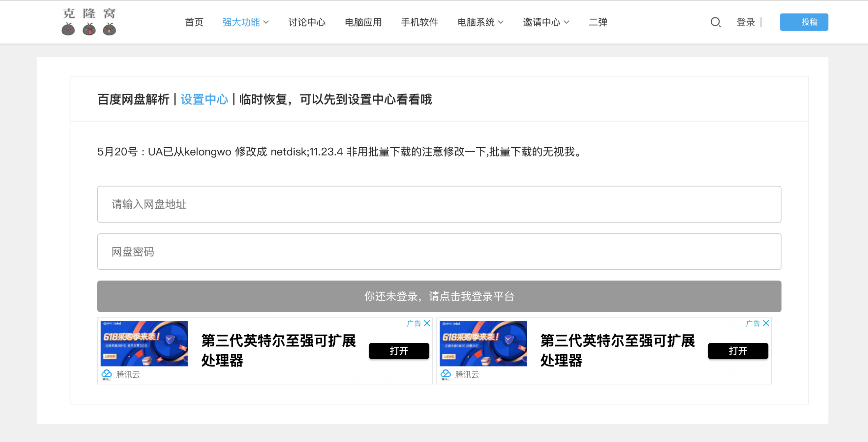Click the 登录 link
Image resolution: width=868 pixels, height=442 pixels.
pyautogui.click(x=746, y=22)
